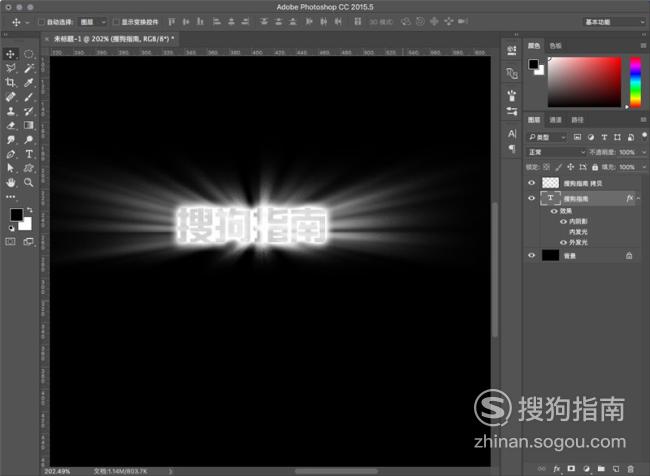Select the Clone Stamp tool
Viewport: 650px width, 476px height.
[x=11, y=111]
